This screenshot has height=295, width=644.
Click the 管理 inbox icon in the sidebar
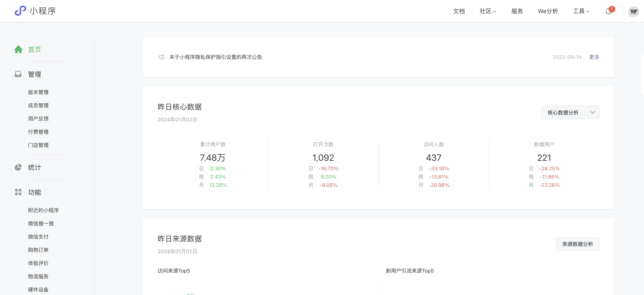[x=18, y=74]
